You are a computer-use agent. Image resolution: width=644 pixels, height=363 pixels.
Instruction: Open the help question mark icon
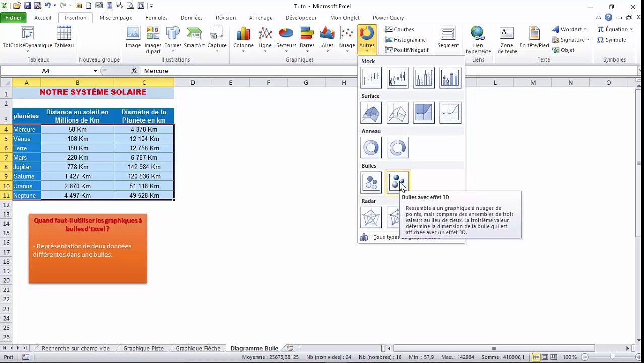click(x=609, y=18)
